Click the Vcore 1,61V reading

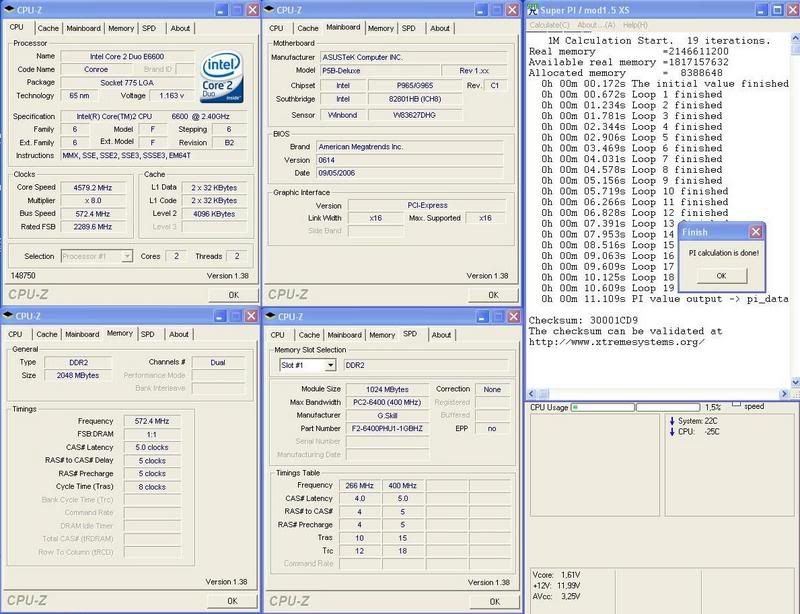556,575
